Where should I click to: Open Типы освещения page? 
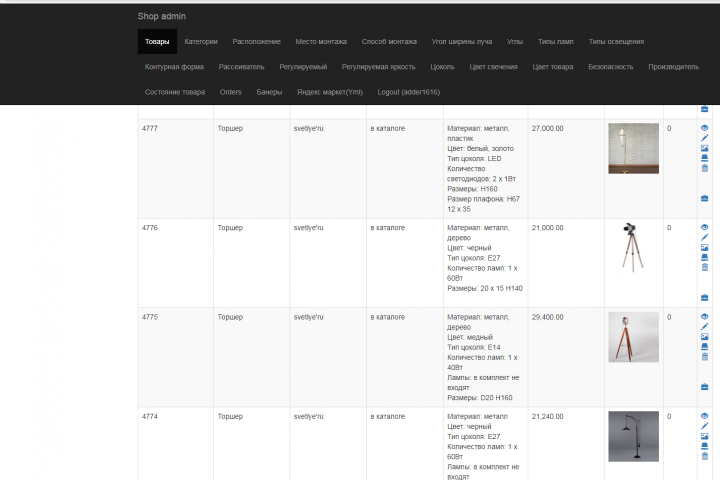pos(616,41)
